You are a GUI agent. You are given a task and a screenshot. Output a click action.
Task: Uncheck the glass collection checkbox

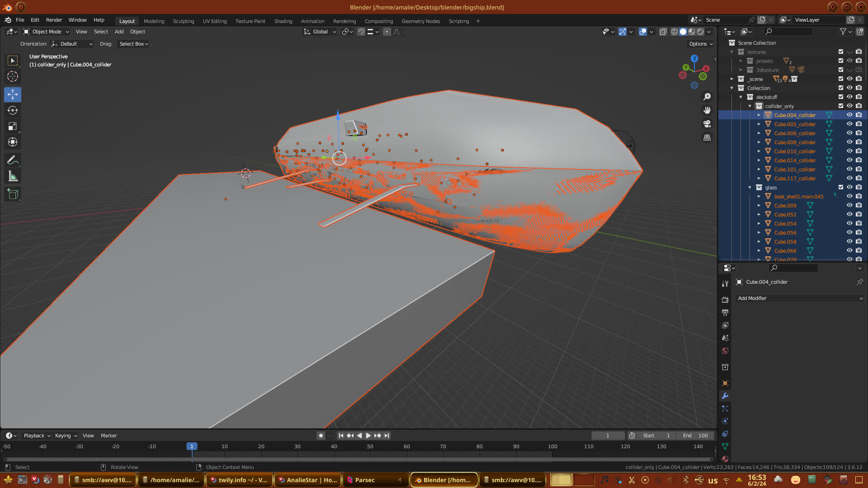841,187
